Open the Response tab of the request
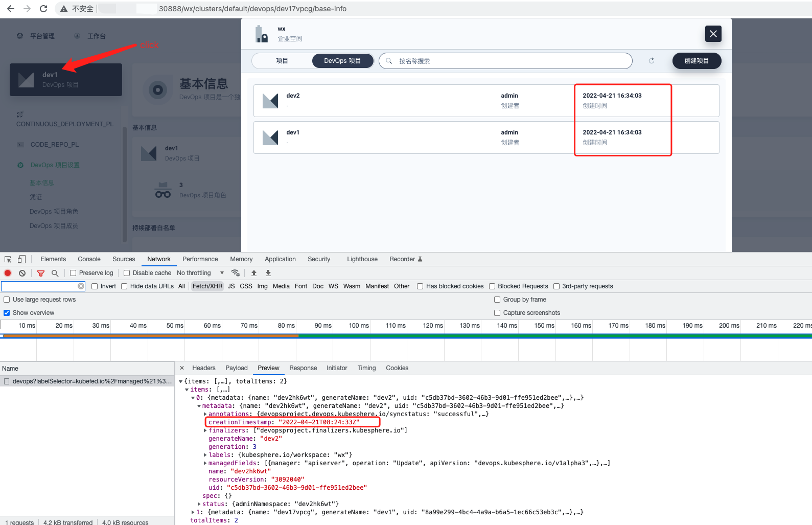Image resolution: width=812 pixels, height=525 pixels. coord(303,368)
